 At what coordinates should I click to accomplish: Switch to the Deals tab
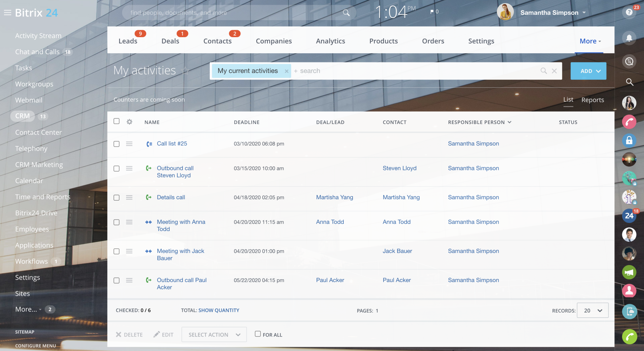tap(170, 41)
